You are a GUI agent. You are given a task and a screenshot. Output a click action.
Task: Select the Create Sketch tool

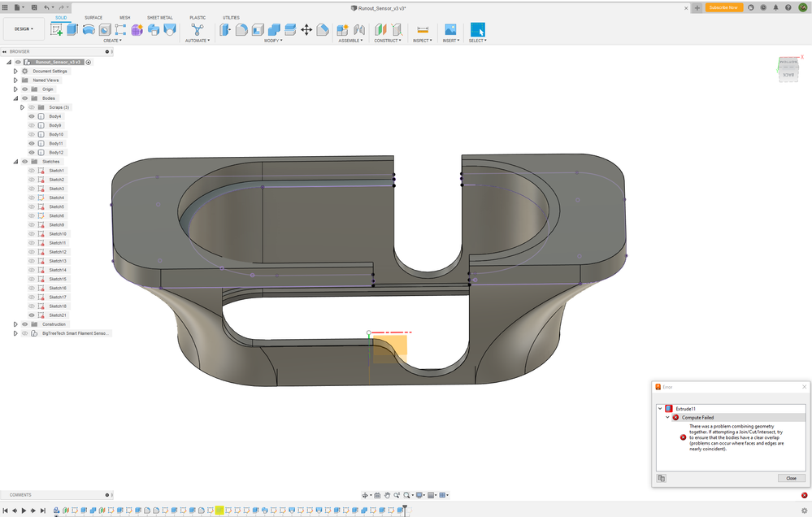coord(56,29)
